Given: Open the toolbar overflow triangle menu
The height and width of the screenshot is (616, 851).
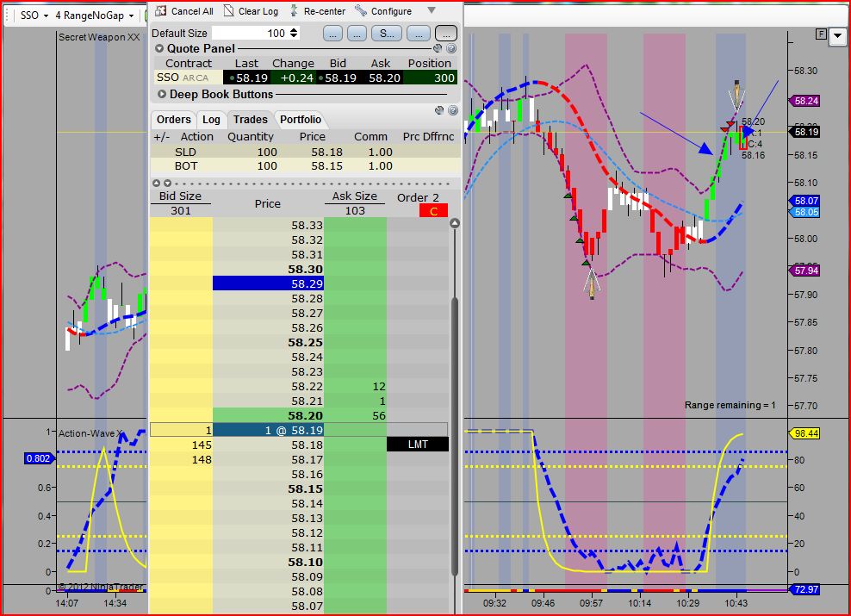Looking at the screenshot, I should point(432,10).
